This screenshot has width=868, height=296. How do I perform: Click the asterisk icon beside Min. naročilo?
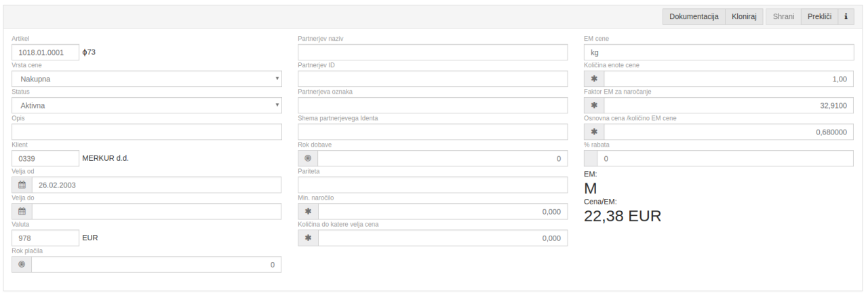tap(308, 212)
